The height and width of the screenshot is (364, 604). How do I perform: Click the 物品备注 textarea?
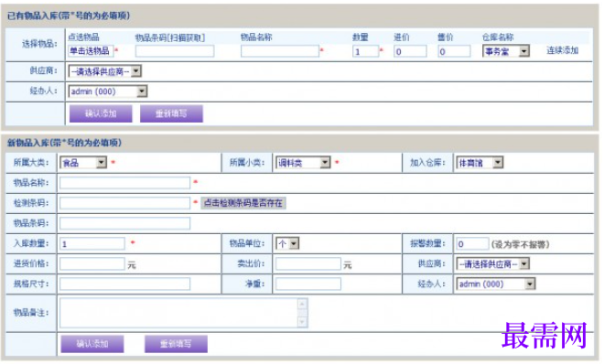pos(183,313)
